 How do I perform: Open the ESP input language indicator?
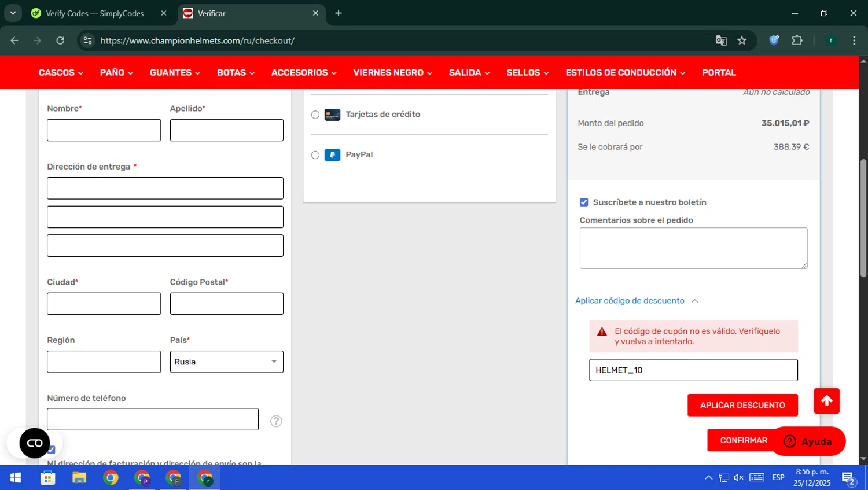[x=778, y=478]
